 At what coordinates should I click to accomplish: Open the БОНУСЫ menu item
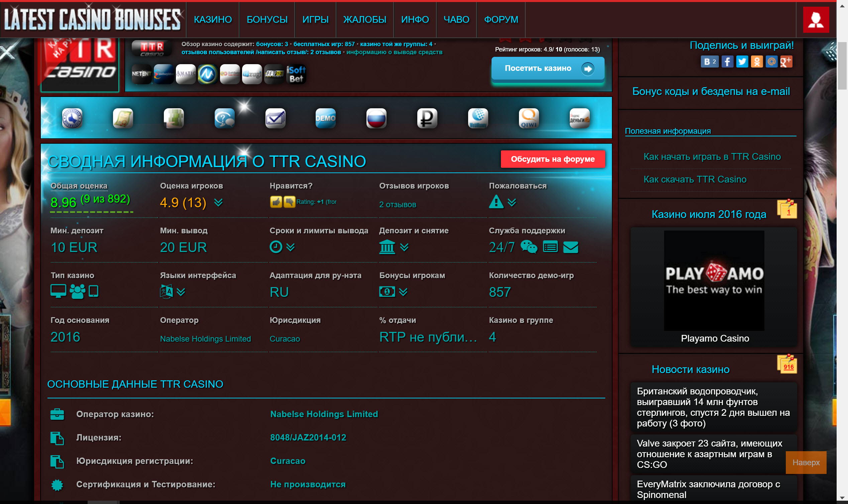pyautogui.click(x=267, y=20)
